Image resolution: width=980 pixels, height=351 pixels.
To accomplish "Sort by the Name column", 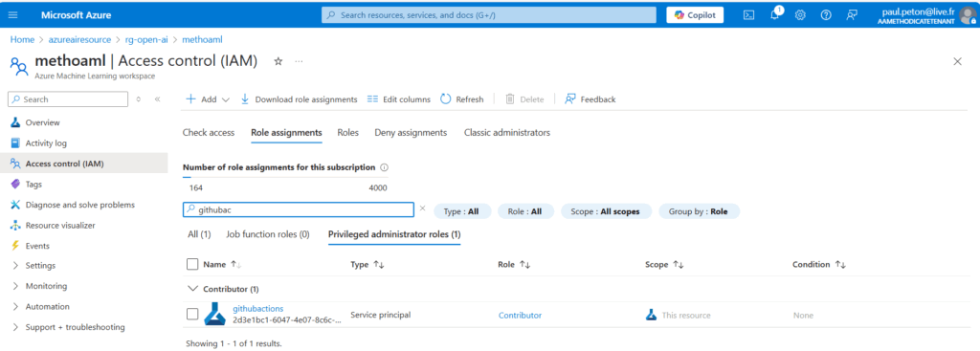I will 222,264.
